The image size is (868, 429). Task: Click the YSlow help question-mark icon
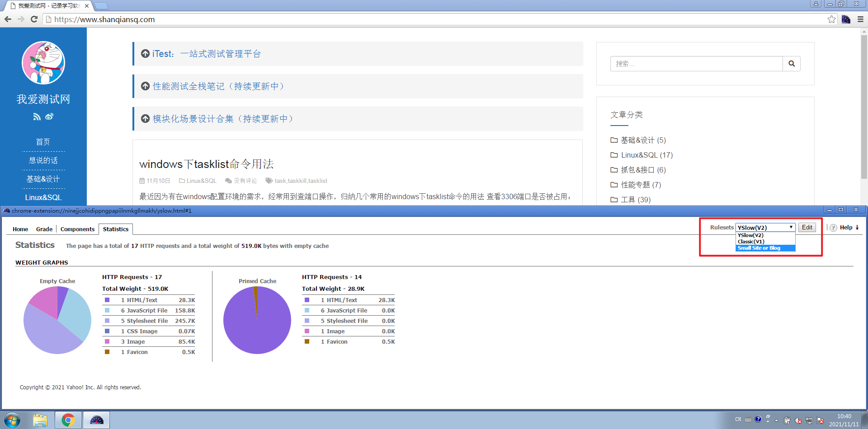pos(833,228)
